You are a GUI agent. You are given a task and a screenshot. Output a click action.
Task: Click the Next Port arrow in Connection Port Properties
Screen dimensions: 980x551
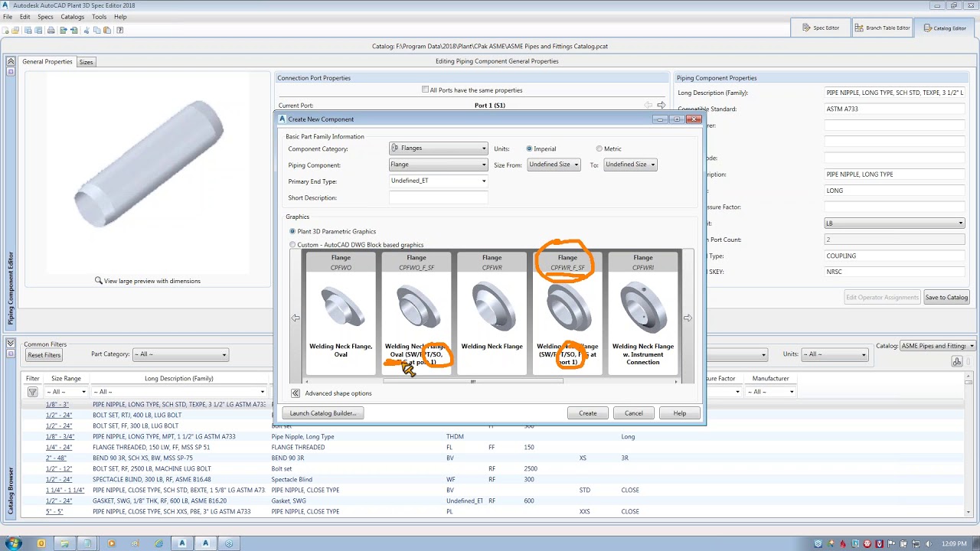(x=661, y=106)
